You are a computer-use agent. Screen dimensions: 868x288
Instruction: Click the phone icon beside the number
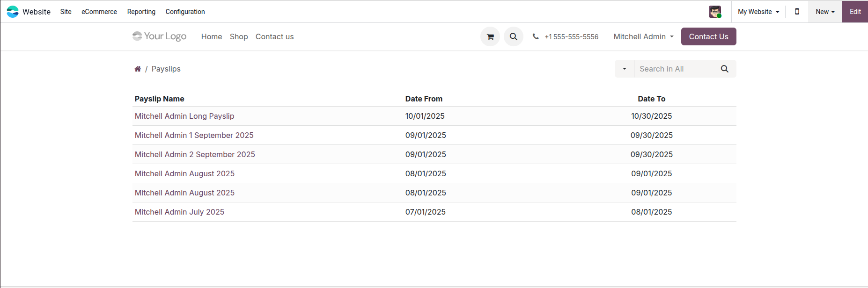click(536, 36)
